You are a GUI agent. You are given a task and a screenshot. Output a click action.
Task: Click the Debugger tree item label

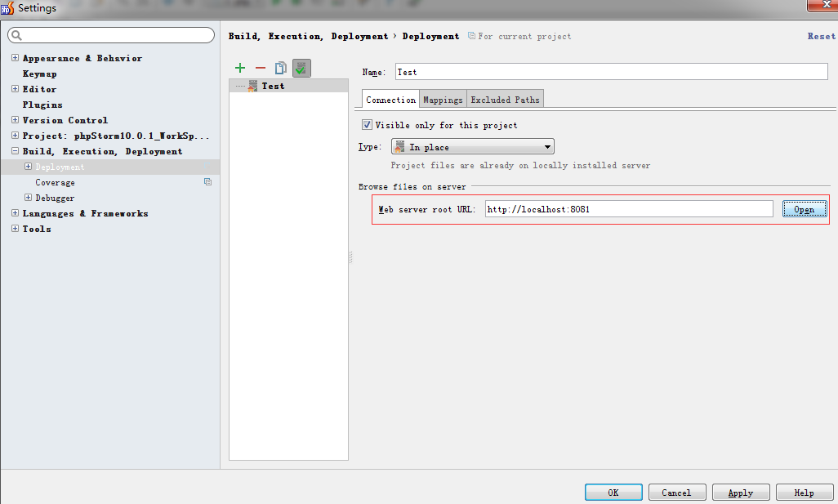pos(55,198)
